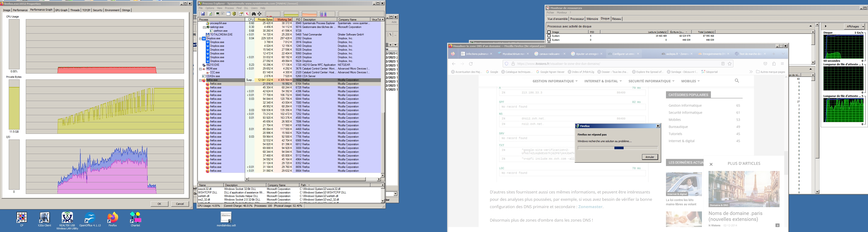Check the System PID 4 checkbox

(x=549, y=36)
